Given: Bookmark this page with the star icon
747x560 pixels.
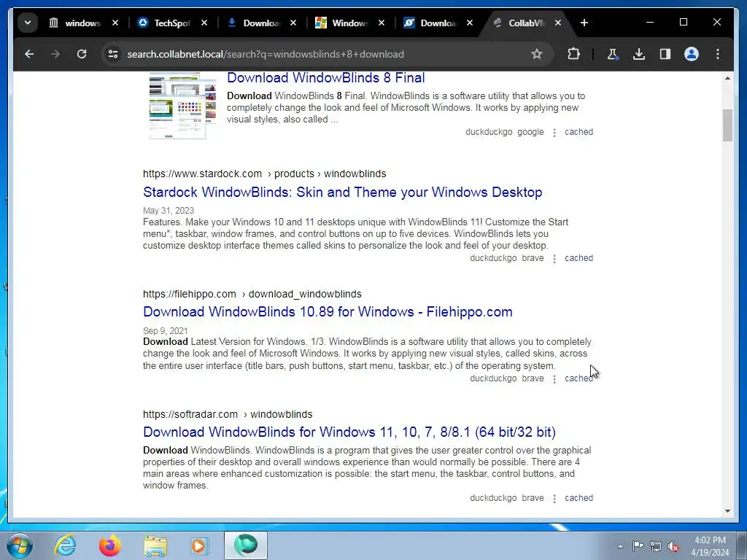Looking at the screenshot, I should (537, 54).
